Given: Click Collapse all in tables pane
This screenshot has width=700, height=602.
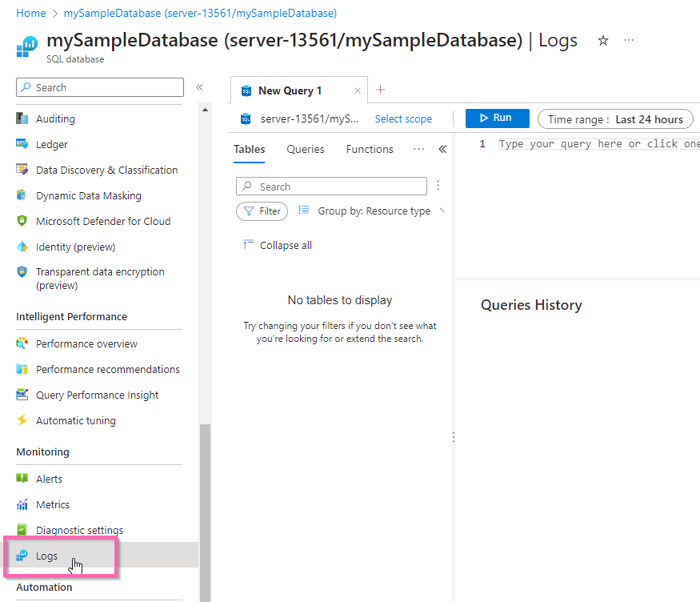Looking at the screenshot, I should tap(278, 245).
